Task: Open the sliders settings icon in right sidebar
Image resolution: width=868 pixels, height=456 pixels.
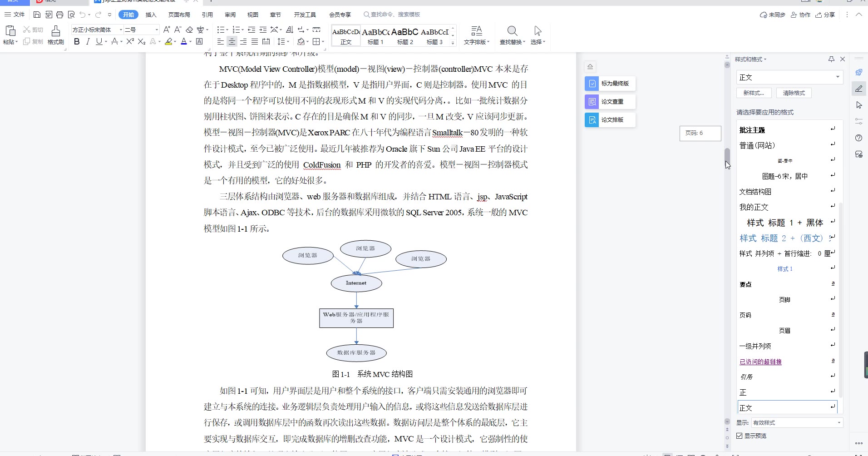Action: tap(858, 121)
